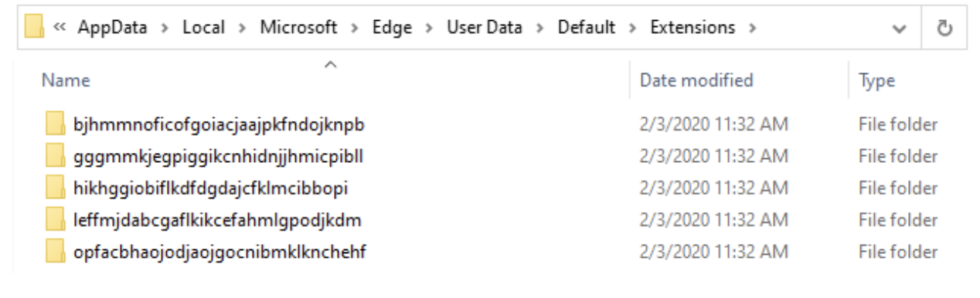This screenshot has height=298, width=980.
Task: Select the folder icon of leffmjdabcgaflkikcefahmlgpodjkdm
Action: 54,220
